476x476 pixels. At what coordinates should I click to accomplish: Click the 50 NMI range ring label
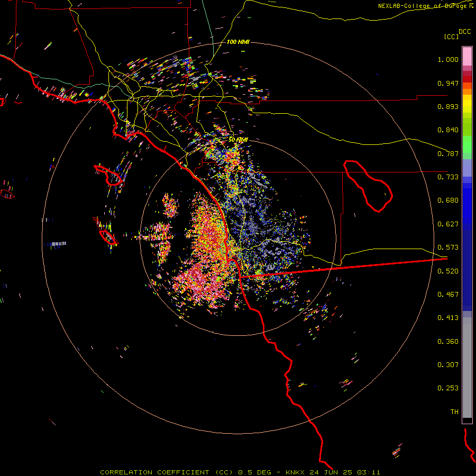pyautogui.click(x=238, y=140)
